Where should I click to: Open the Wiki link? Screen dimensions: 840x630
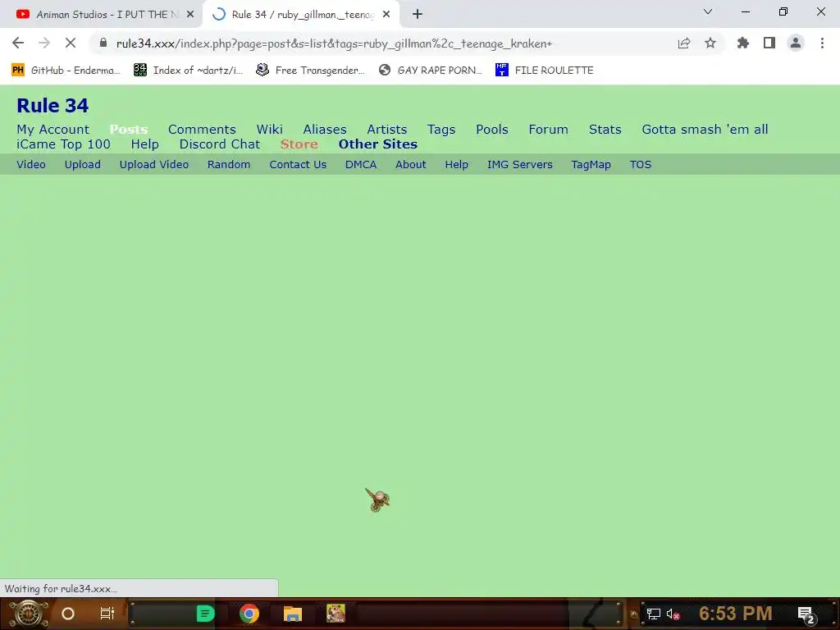click(x=269, y=129)
